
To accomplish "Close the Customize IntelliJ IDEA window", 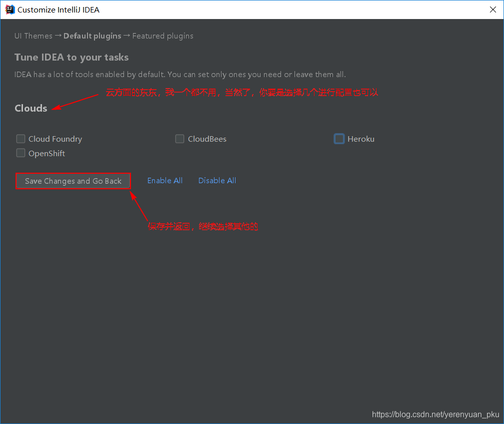I will [x=493, y=10].
